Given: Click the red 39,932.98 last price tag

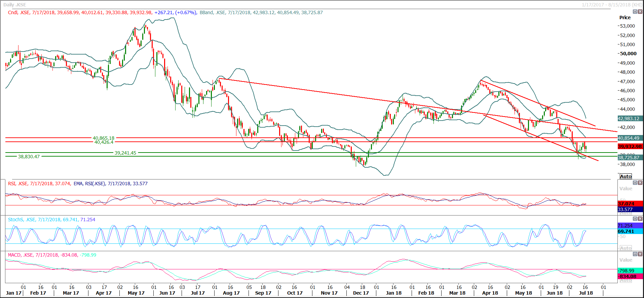Looking at the screenshot, I should click(630, 146).
